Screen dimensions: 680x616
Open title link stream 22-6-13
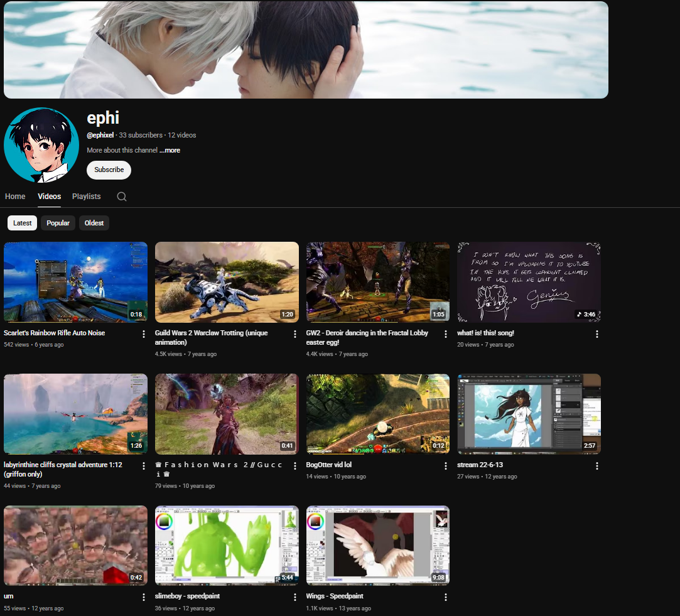480,465
